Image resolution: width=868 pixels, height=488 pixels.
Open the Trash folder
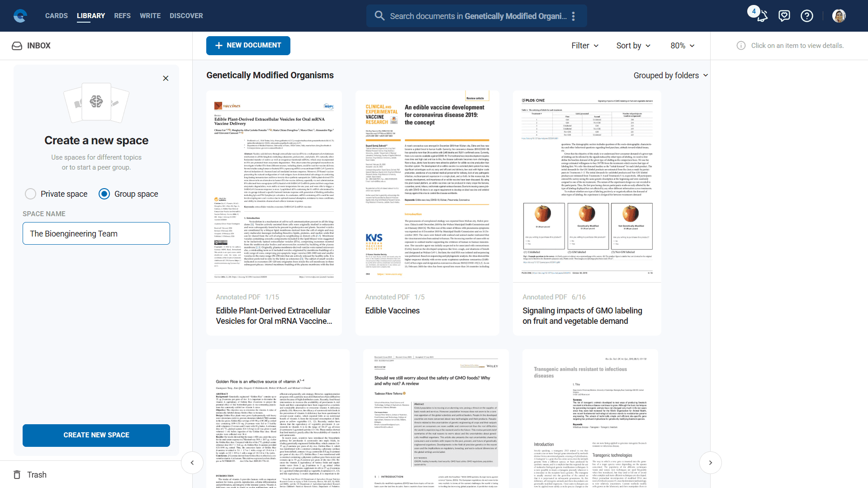(36, 474)
